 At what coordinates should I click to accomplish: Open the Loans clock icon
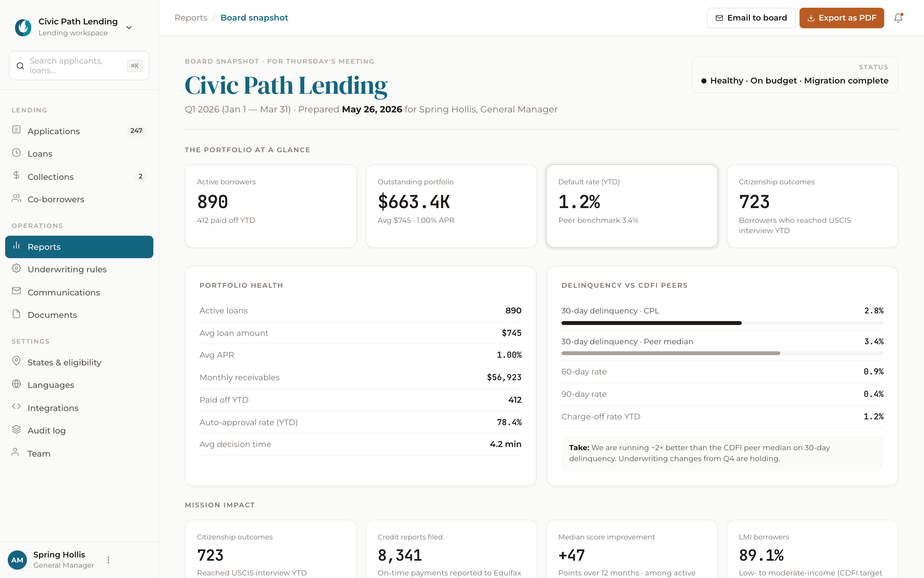(16, 153)
